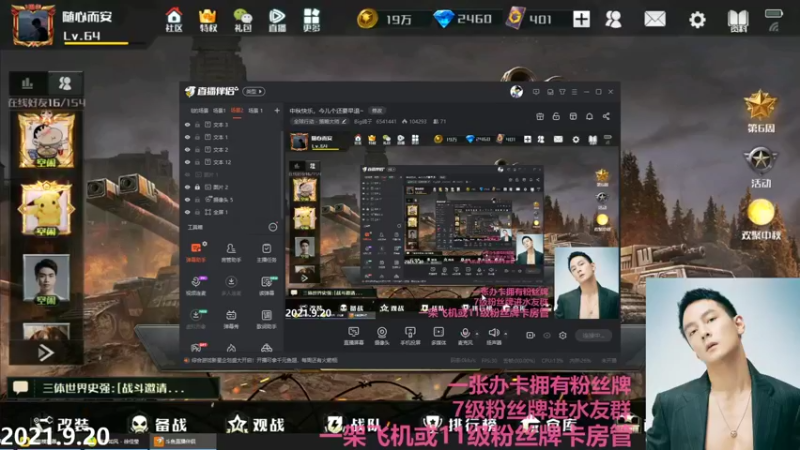Toggle visibility of 图片 2 source

pyautogui.click(x=188, y=187)
